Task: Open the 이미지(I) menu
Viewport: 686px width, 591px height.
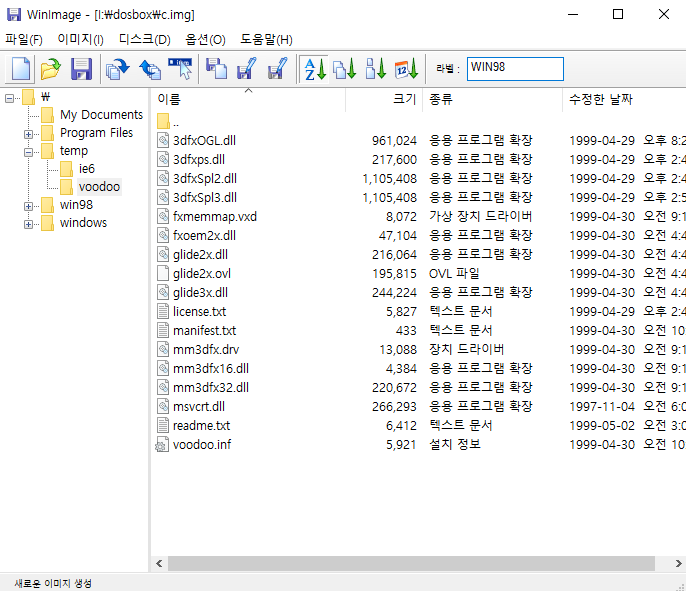Action: (x=80, y=40)
